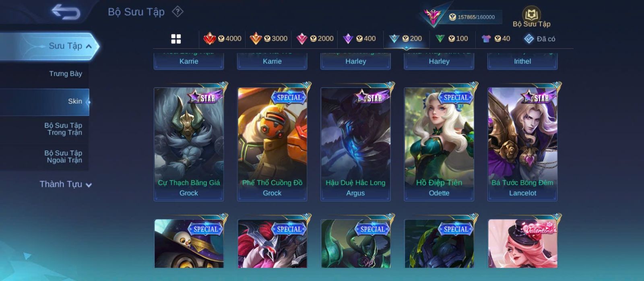
Task: Select the 200-point blue gem tier tab
Action: [x=406, y=39]
